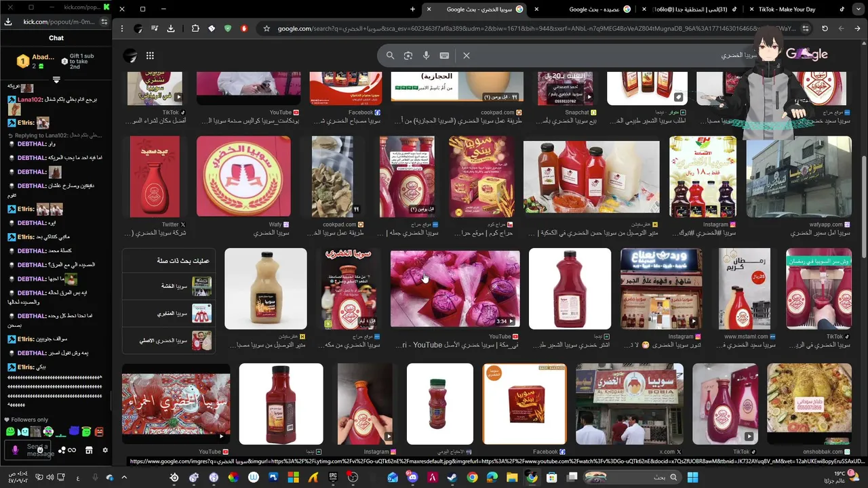Open the media control playlist icon
Image resolution: width=868 pixels, height=488 pixels.
(x=155, y=28)
